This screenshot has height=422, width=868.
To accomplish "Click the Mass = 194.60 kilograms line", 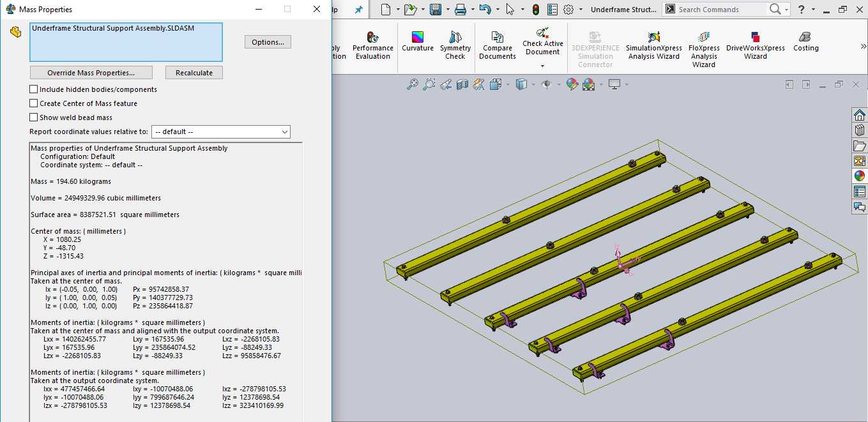I will coord(71,181).
